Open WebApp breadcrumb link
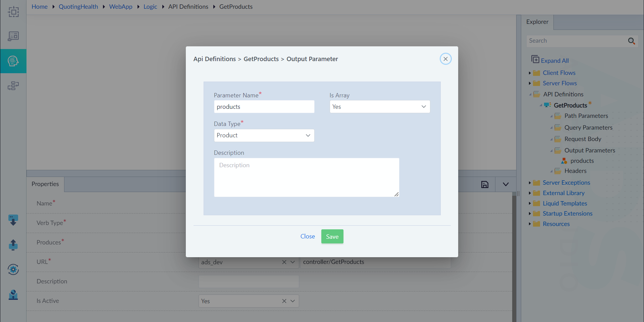Image resolution: width=644 pixels, height=322 pixels. point(121,7)
